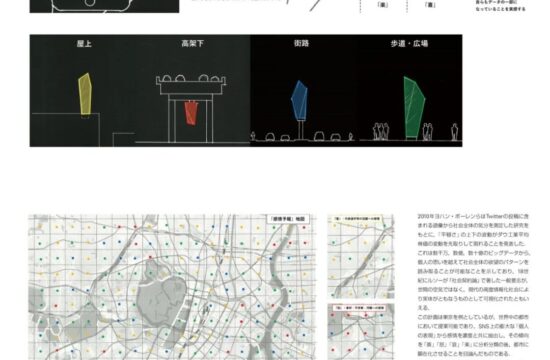
Task: Click the 街路 heading label
Action: 301,43
